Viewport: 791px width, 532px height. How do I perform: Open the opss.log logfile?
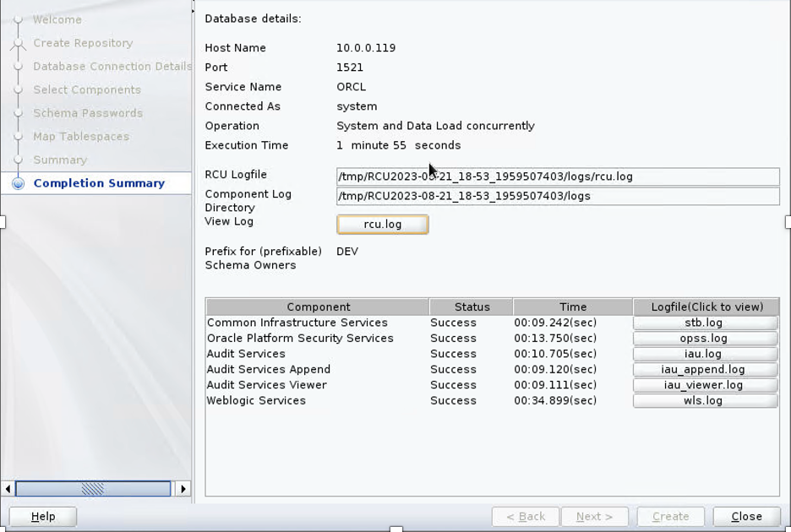click(705, 339)
